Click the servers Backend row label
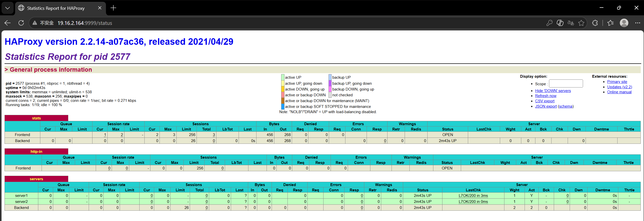 click(21, 208)
